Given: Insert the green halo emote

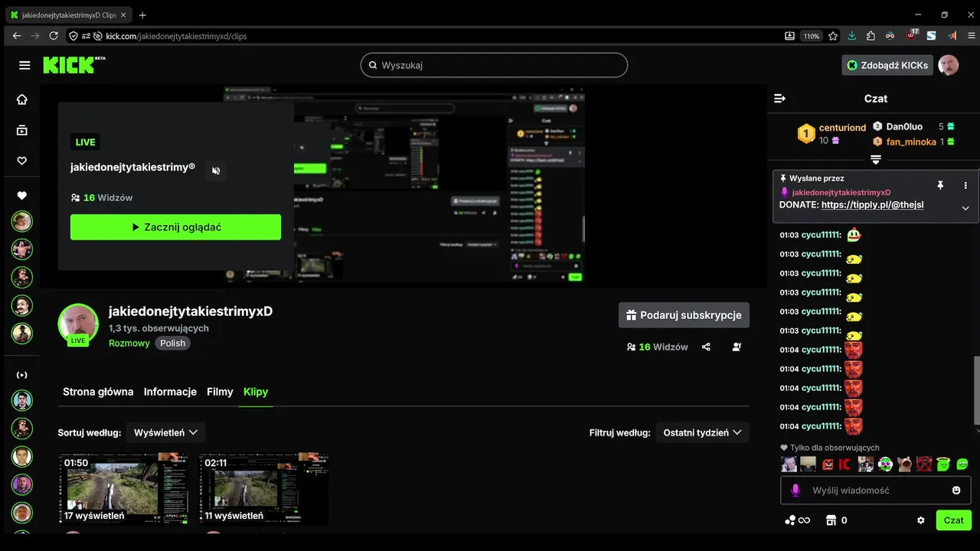Looking at the screenshot, I should [944, 464].
